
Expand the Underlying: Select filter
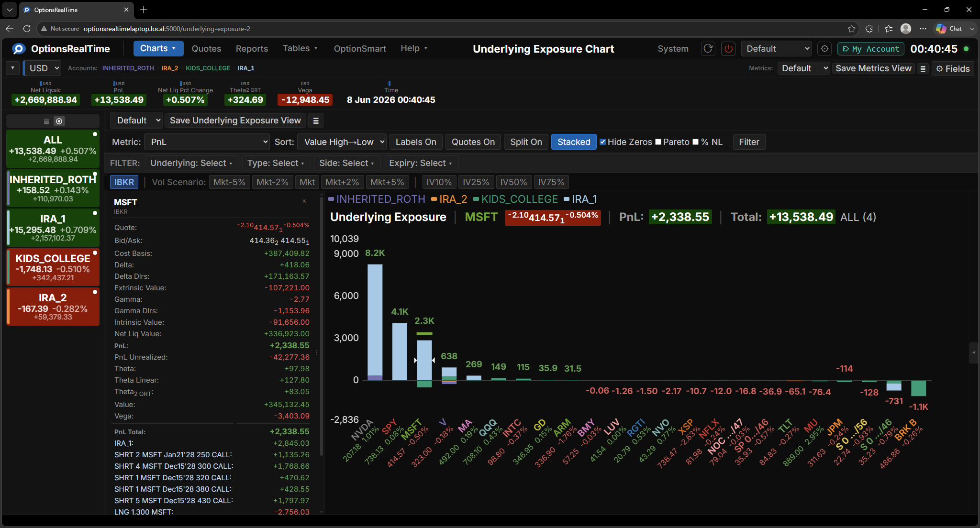191,163
